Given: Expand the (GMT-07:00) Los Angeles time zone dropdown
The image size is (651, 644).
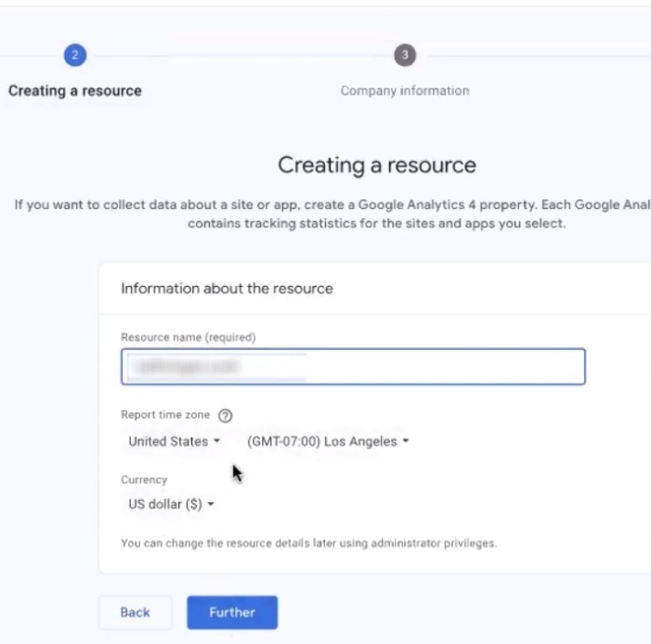Looking at the screenshot, I should pyautogui.click(x=327, y=442).
